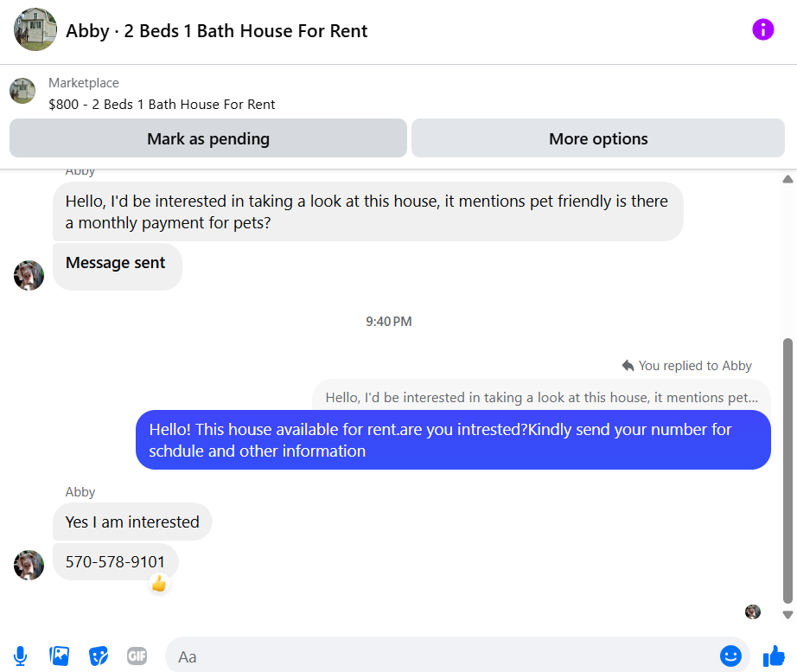The width and height of the screenshot is (797, 672).
Task: Open conversation information icon
Action: [763, 30]
